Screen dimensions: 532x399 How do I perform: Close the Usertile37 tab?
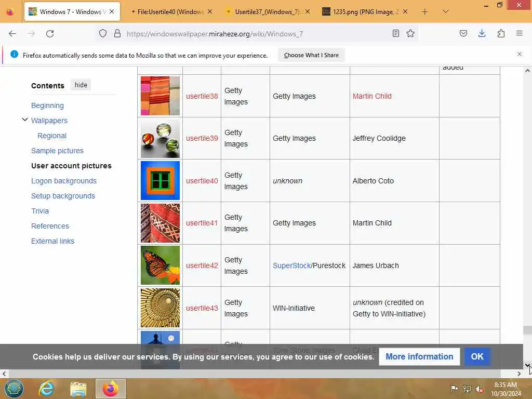pos(308,11)
